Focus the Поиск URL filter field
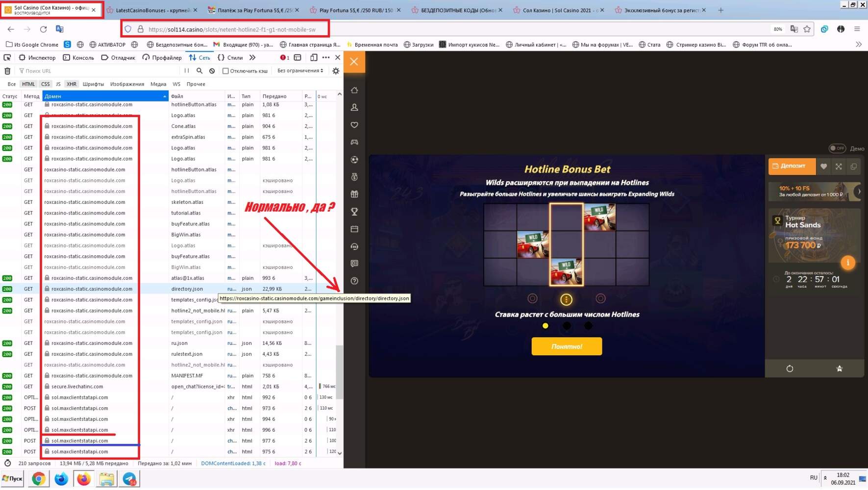The height and width of the screenshot is (490, 868). point(98,71)
